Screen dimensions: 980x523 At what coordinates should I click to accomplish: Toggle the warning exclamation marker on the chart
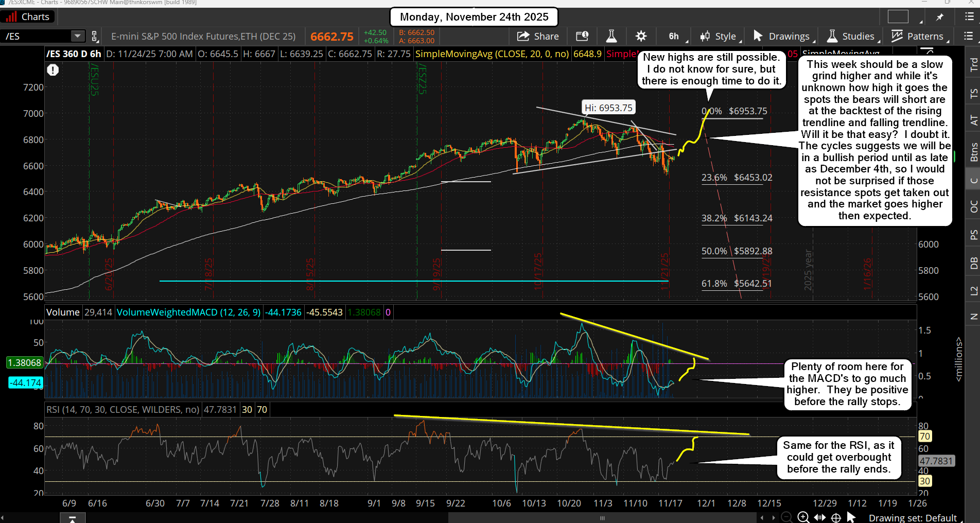click(52, 70)
